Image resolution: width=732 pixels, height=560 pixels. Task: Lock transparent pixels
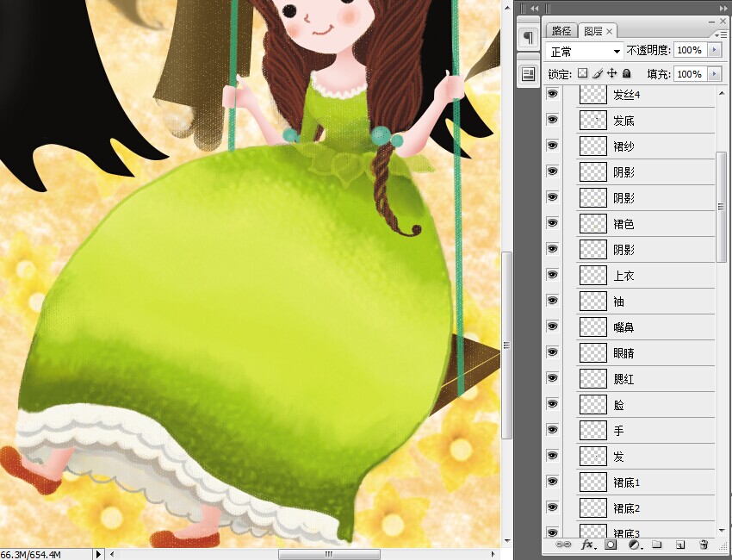[x=583, y=73]
